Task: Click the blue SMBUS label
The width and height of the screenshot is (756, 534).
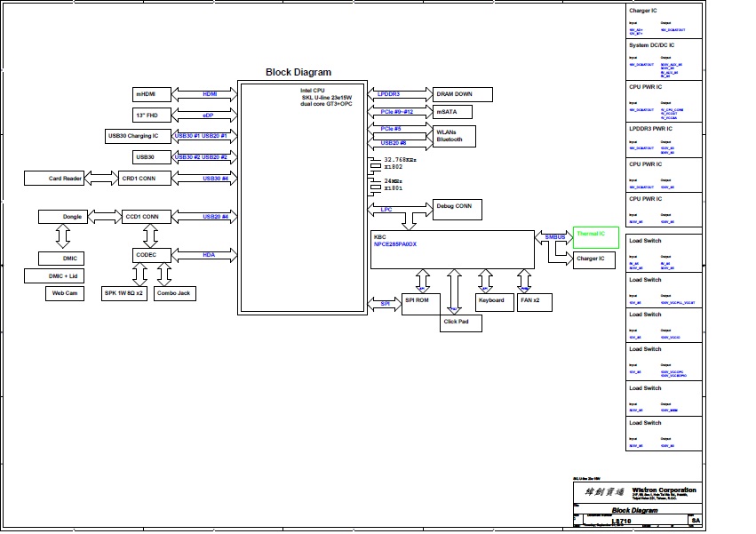Action: tap(554, 237)
